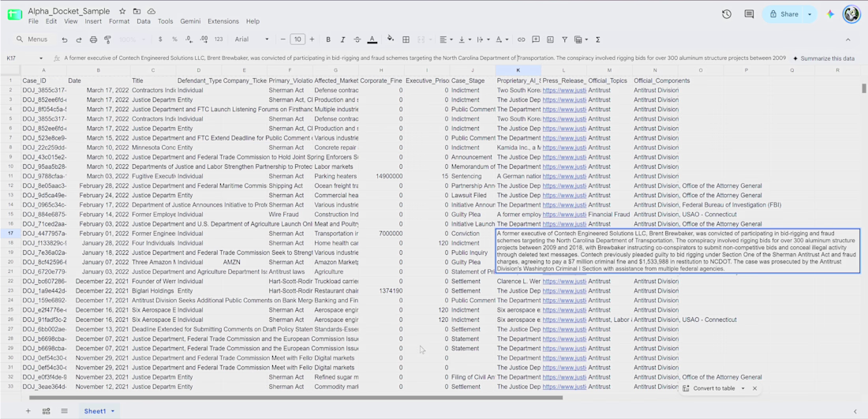The width and height of the screenshot is (868, 419).
Task: Open text wrapping dropdown
Action: click(x=482, y=39)
